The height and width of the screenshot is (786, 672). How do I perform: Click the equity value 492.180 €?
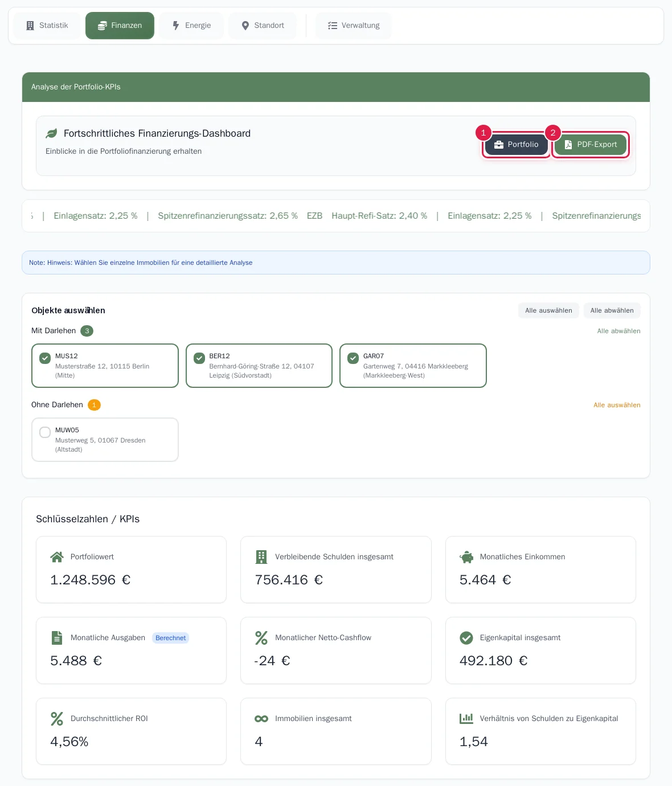point(494,661)
